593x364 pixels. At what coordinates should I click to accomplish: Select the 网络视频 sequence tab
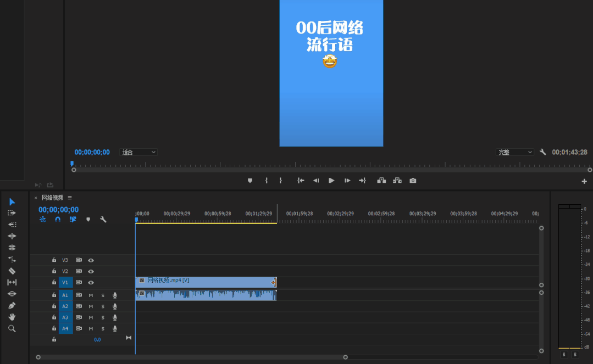[52, 198]
